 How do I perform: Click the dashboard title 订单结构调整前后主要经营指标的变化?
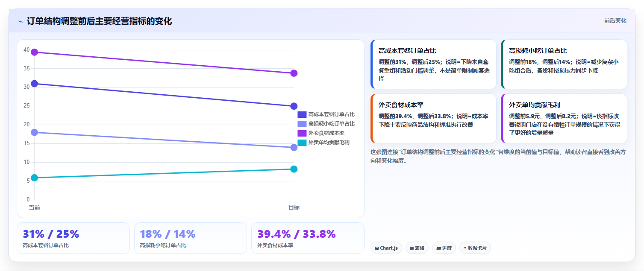[x=99, y=21]
